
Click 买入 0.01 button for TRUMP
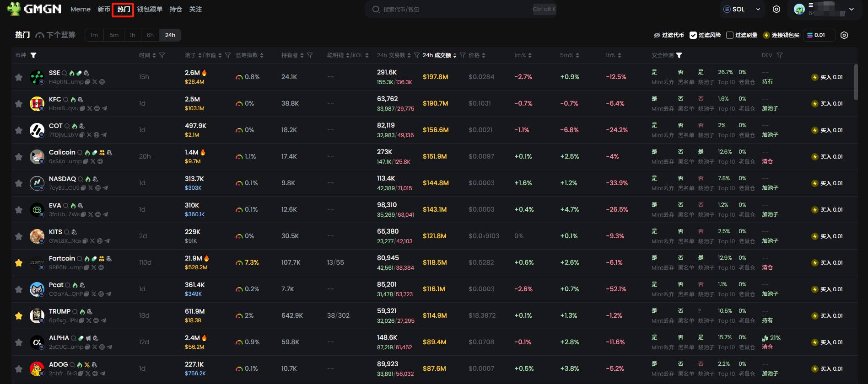pyautogui.click(x=827, y=316)
